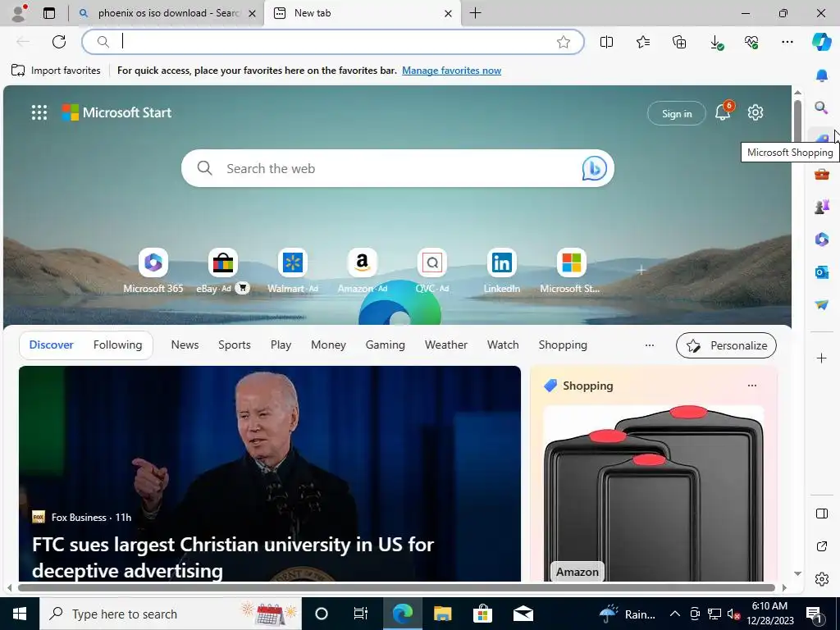Open FTC sues Christian university headline
Image resolution: width=840 pixels, height=630 pixels.
pyautogui.click(x=232, y=558)
